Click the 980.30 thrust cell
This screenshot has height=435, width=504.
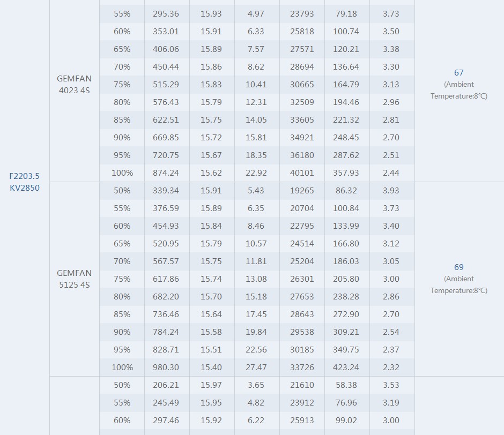pyautogui.click(x=166, y=367)
